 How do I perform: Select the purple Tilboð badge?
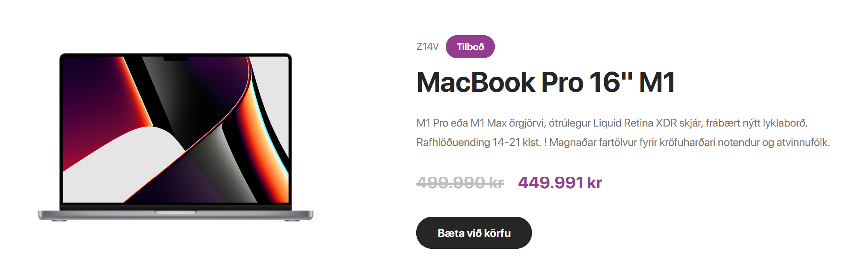click(x=470, y=47)
